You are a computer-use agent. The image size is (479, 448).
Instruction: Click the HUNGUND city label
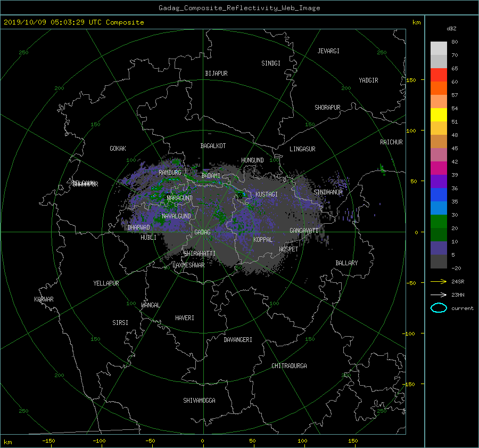click(252, 160)
